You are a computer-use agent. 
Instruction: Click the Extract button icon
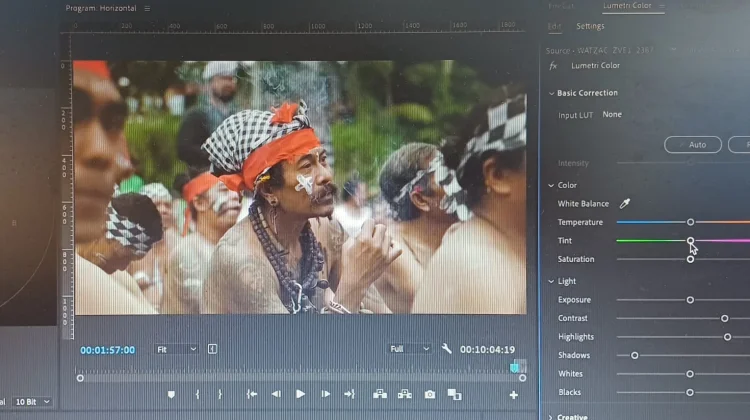[x=405, y=394]
